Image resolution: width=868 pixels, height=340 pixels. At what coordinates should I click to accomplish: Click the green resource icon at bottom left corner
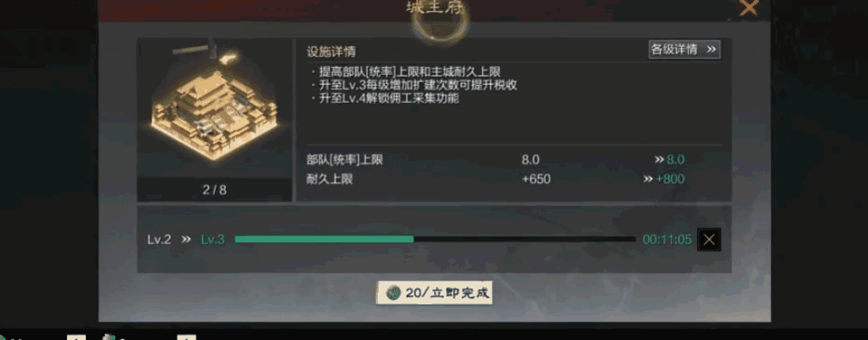[2, 337]
